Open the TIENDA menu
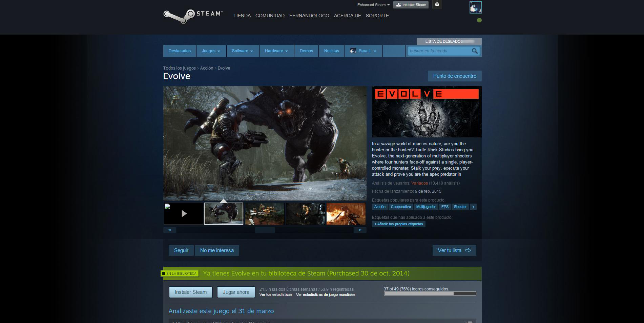Image resolution: width=644 pixels, height=323 pixels. click(242, 16)
